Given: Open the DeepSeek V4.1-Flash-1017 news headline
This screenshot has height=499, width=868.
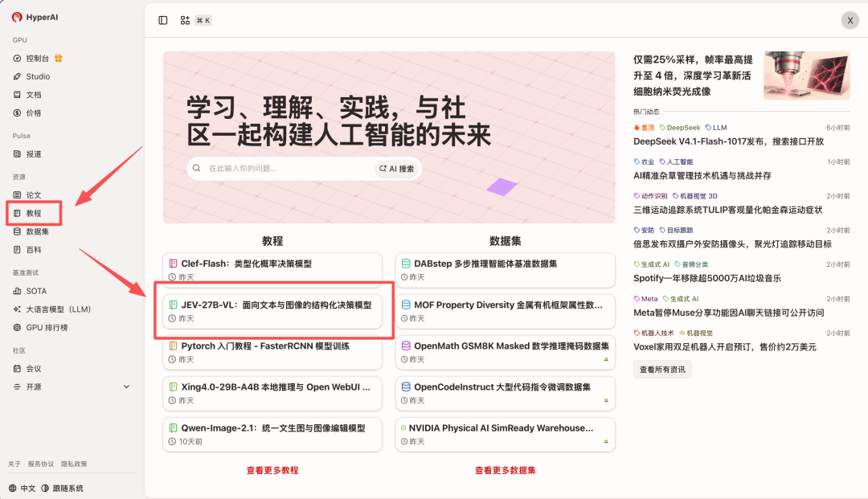Looking at the screenshot, I should coord(728,141).
